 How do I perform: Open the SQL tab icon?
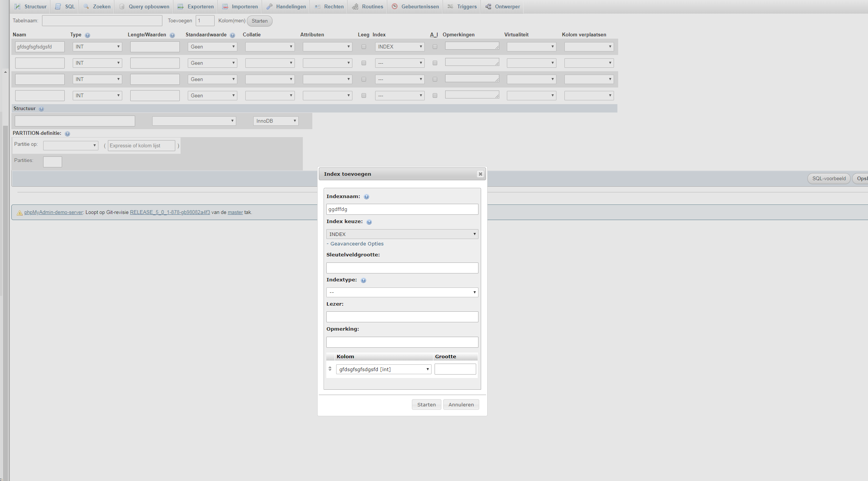(x=58, y=6)
